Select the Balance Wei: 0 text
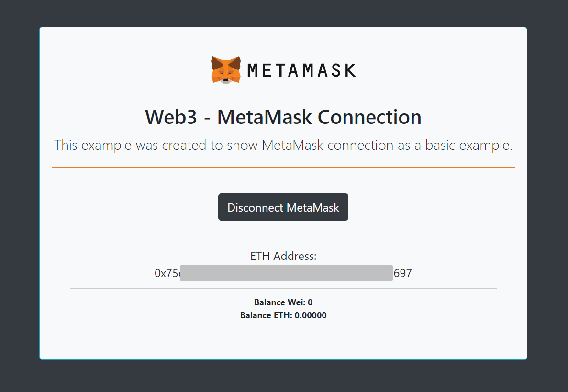 (283, 302)
